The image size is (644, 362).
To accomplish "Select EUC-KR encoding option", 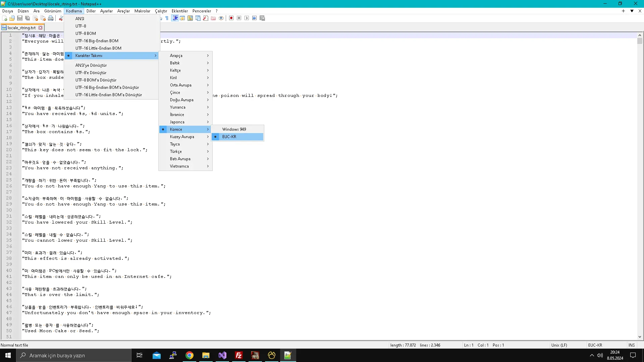I will (229, 137).
